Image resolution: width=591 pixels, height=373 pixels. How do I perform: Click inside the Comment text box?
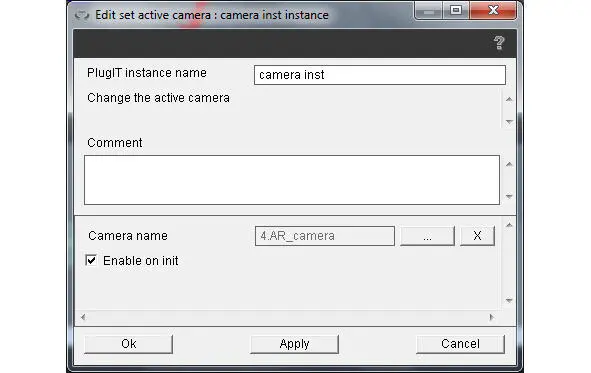click(x=292, y=180)
